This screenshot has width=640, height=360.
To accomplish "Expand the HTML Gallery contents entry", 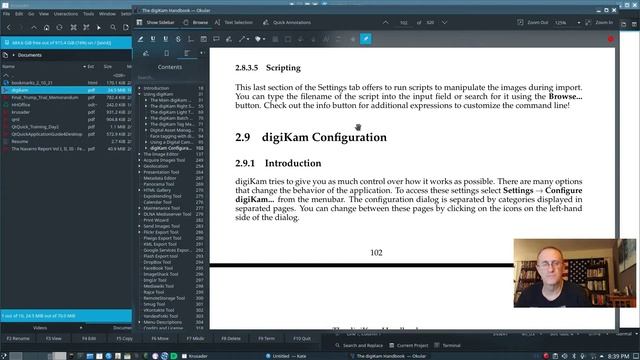I will (139, 190).
